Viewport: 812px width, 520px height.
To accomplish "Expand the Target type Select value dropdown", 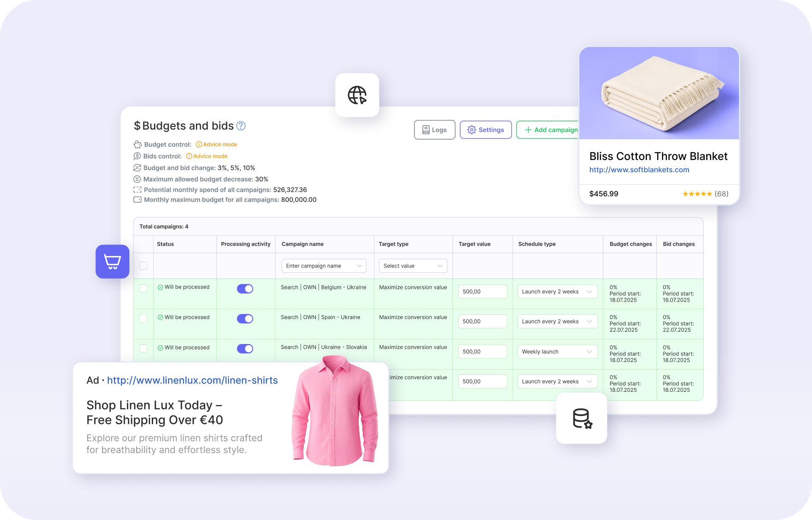I will pyautogui.click(x=413, y=266).
